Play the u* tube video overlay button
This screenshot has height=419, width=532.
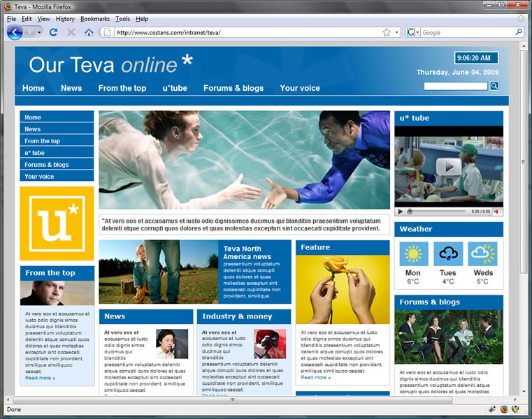pyautogui.click(x=449, y=167)
